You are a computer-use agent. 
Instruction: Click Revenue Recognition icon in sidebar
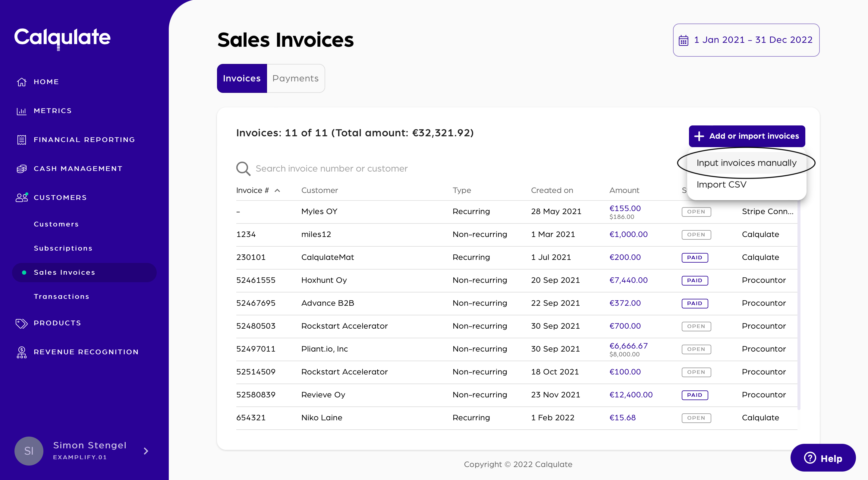pos(22,352)
